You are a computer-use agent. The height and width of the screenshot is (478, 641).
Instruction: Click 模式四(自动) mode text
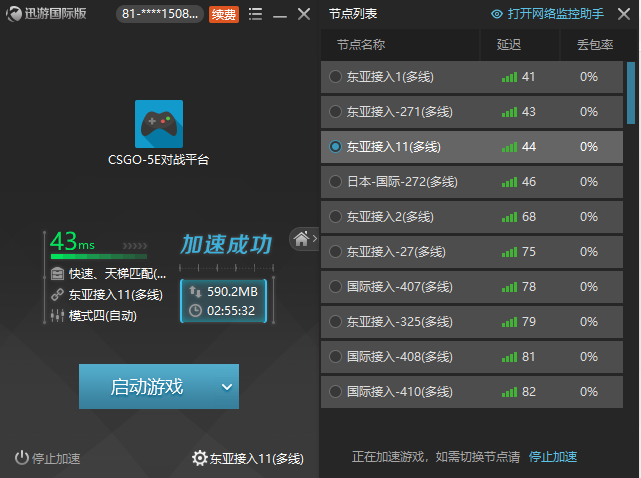click(103, 316)
